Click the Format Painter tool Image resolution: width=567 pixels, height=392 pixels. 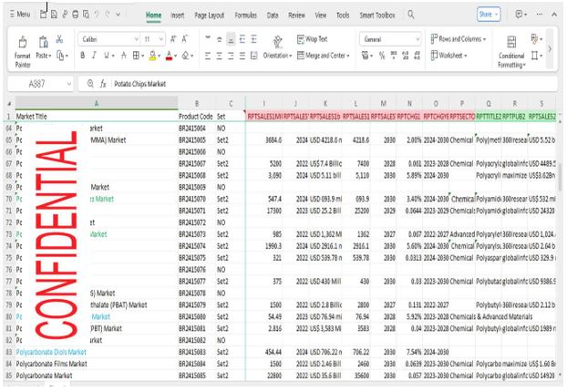click(23, 53)
